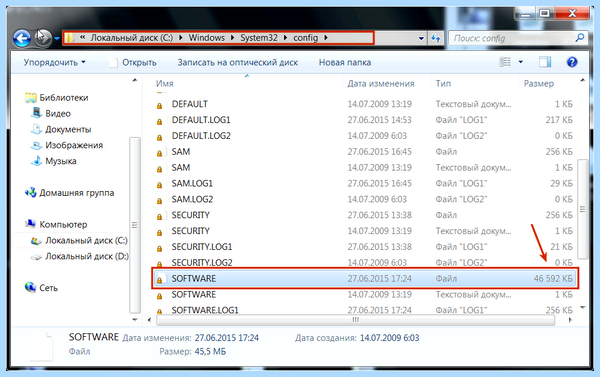Click the Локальный диск (C:) breadcrumb
The image size is (600, 377).
click(x=132, y=38)
